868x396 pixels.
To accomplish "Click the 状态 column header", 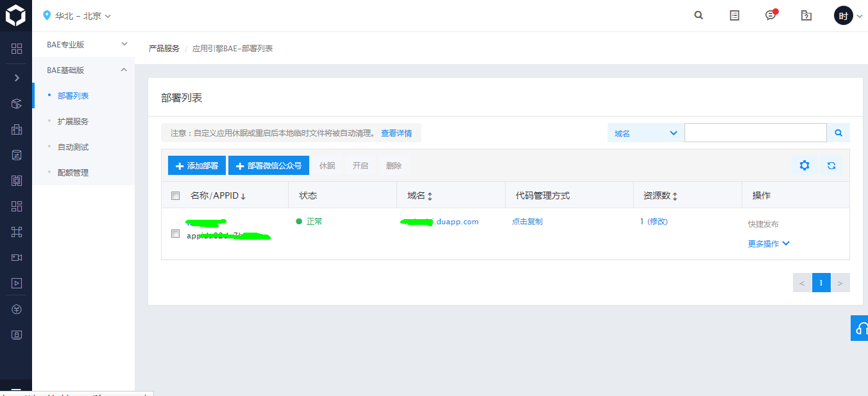I will pyautogui.click(x=308, y=195).
